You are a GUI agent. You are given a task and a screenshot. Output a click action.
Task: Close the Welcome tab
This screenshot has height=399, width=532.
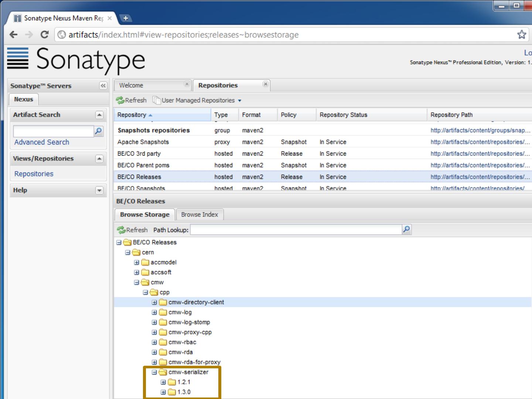coord(187,84)
